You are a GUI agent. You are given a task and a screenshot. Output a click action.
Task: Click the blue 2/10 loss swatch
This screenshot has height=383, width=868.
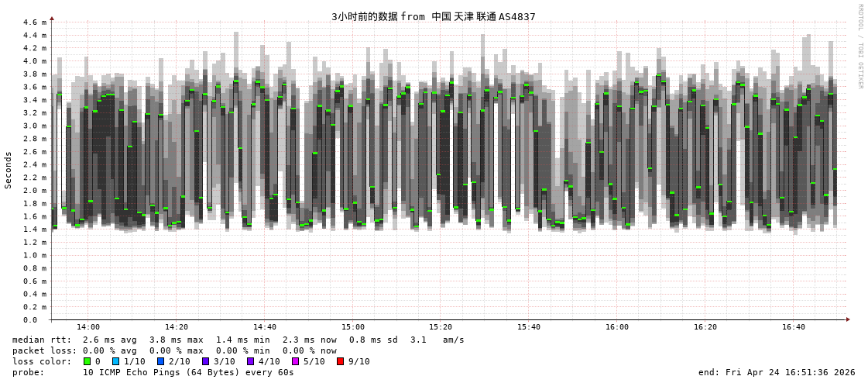(x=160, y=361)
